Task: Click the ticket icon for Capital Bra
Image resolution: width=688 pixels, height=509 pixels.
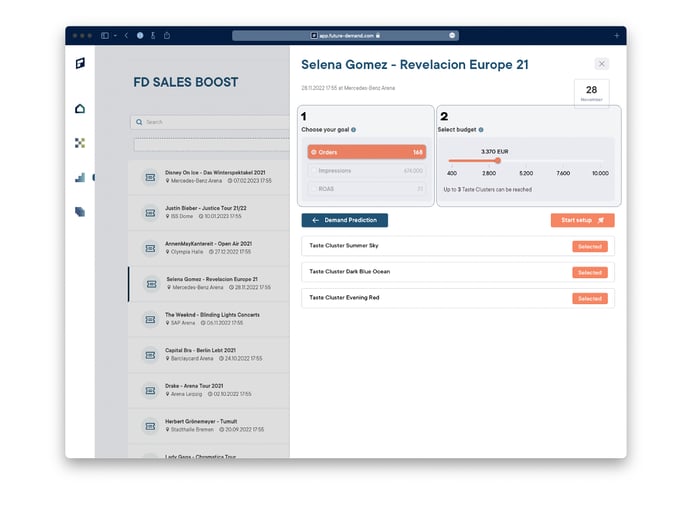Action: (x=150, y=355)
